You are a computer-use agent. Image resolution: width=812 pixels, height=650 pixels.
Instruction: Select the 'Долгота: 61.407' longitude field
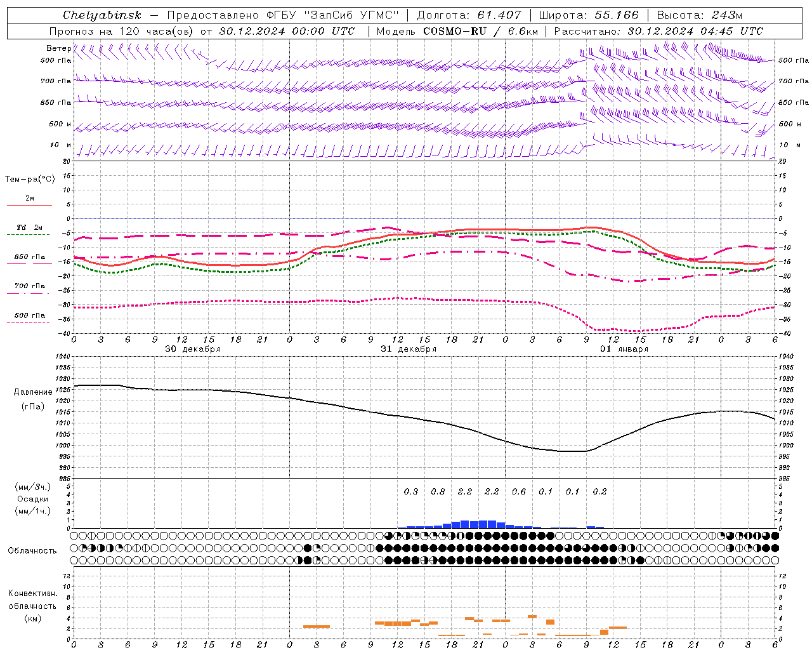point(469,15)
